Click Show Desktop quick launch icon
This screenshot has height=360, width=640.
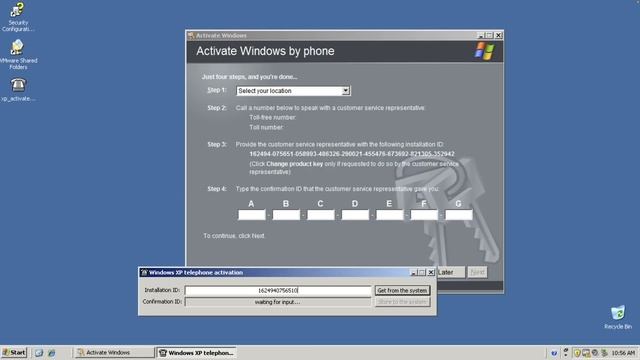(x=39, y=353)
